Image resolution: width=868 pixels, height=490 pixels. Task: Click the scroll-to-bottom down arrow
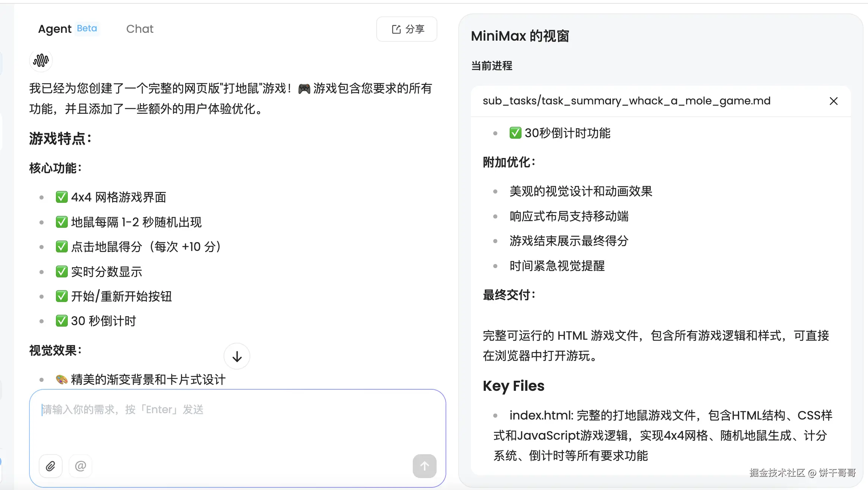(237, 356)
